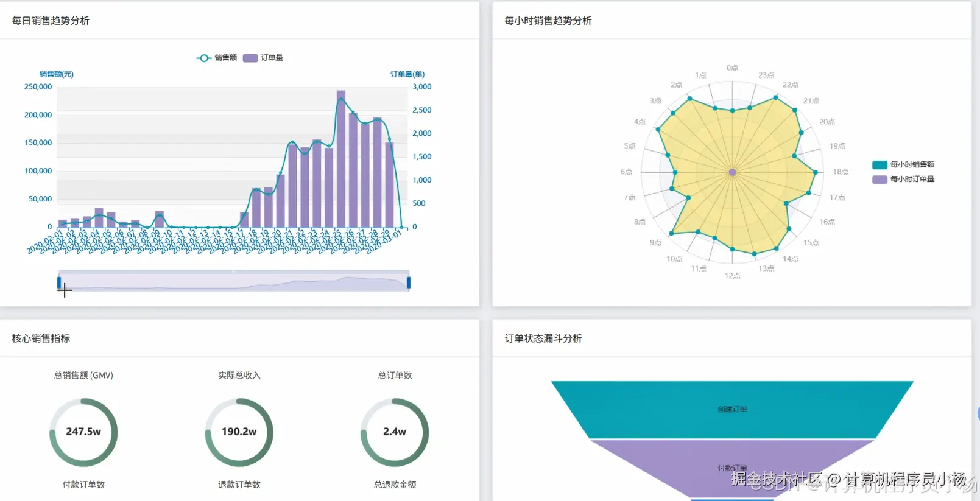Screen dimensions: 980x501
Task: Click the 销售额(元) left axis title
Action: pos(57,74)
